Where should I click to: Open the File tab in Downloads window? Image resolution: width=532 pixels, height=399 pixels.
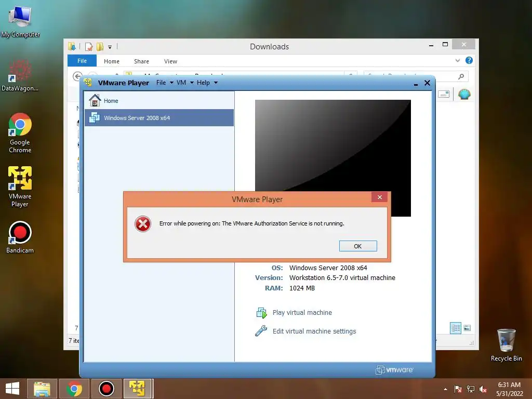(82, 61)
